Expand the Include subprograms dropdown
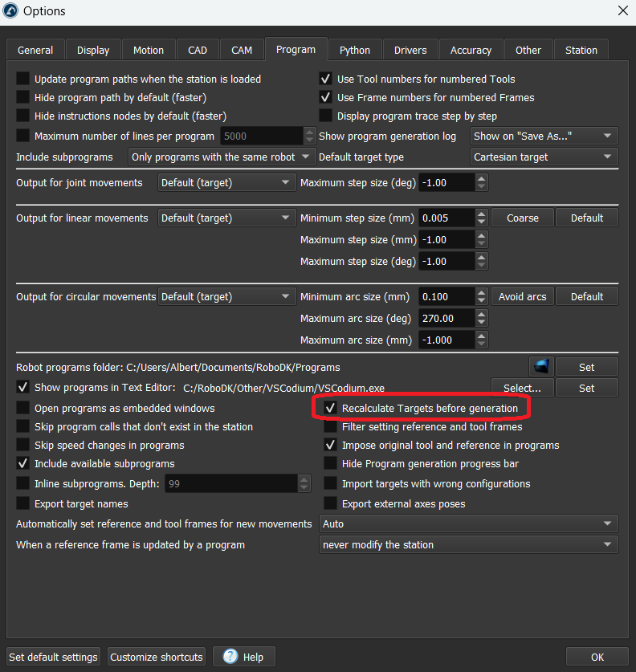The height and width of the screenshot is (672, 636). click(x=222, y=157)
